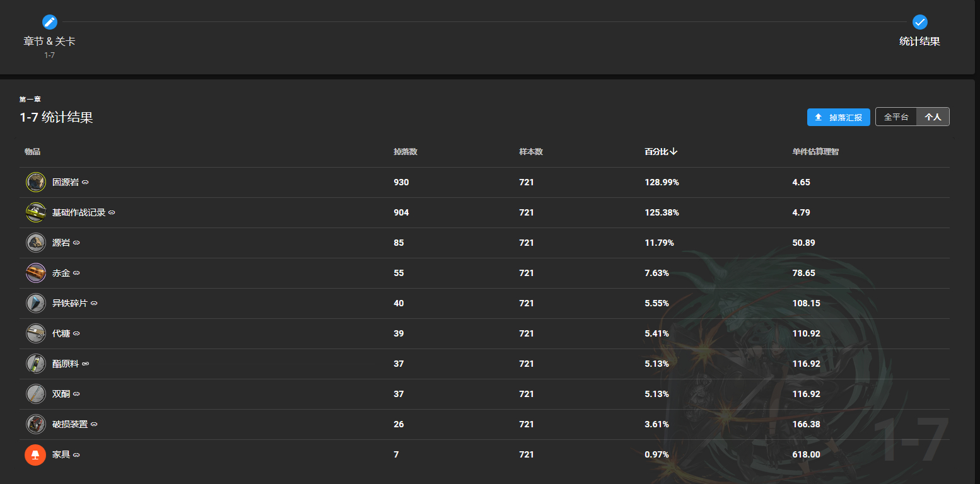Image resolution: width=980 pixels, height=484 pixels.
Task: Open link icon next to 酯原料
Action: pyautogui.click(x=85, y=364)
